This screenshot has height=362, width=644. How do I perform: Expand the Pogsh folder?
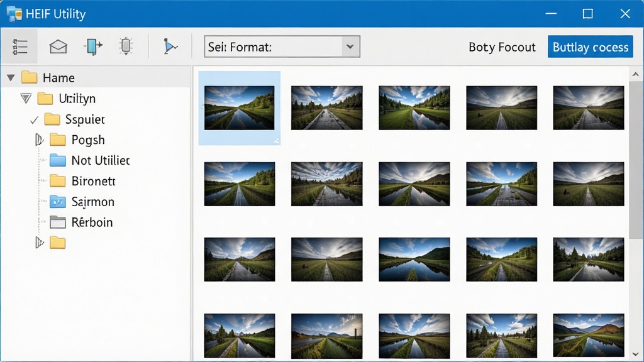point(39,140)
